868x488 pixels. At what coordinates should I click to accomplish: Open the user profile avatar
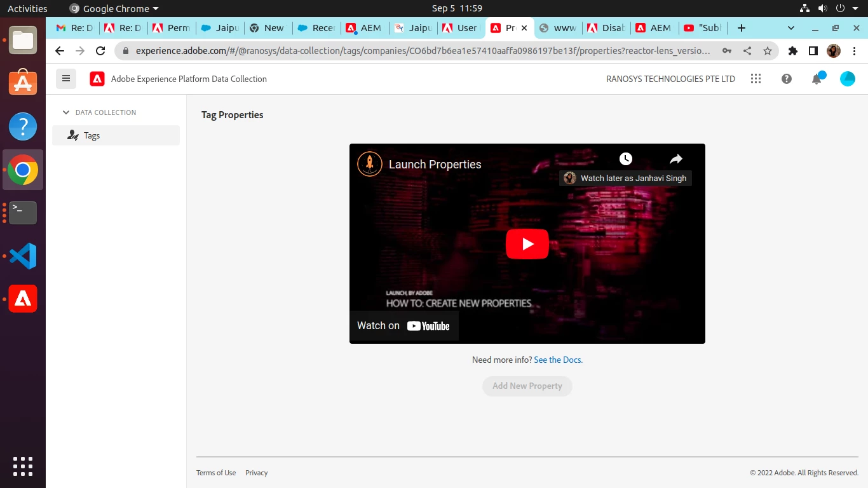click(848, 79)
